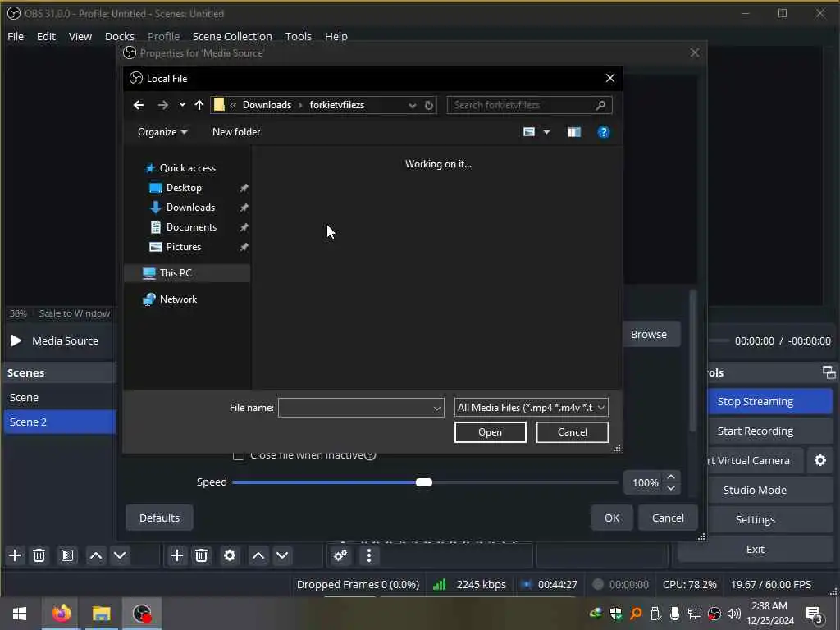Move scene down in list

click(x=120, y=555)
